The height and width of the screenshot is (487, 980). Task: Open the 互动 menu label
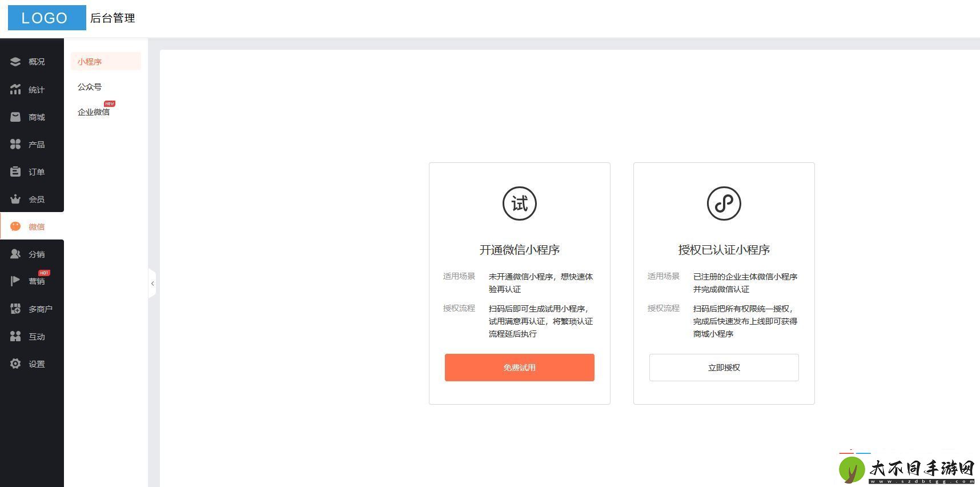[x=37, y=337]
